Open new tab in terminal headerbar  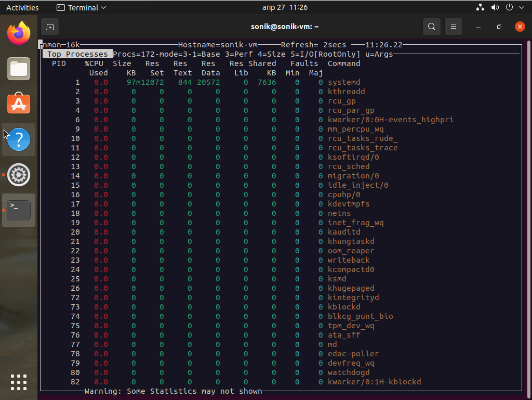tap(50, 27)
